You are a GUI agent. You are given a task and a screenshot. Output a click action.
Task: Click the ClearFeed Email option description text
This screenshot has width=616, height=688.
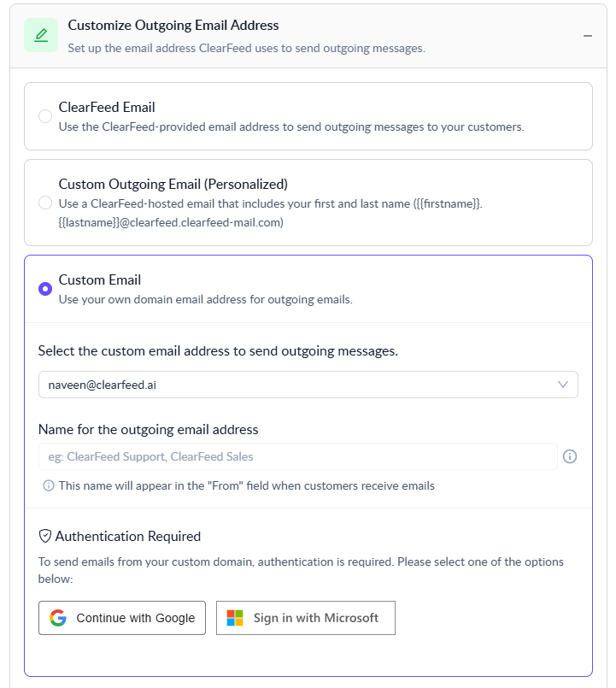pos(290,126)
